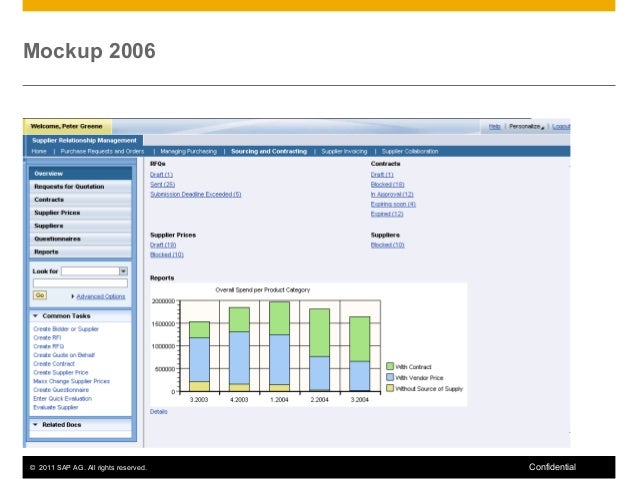Viewport: 638px width, 479px height.
Task: Open the Look for dropdown arrow
Action: click(x=123, y=271)
